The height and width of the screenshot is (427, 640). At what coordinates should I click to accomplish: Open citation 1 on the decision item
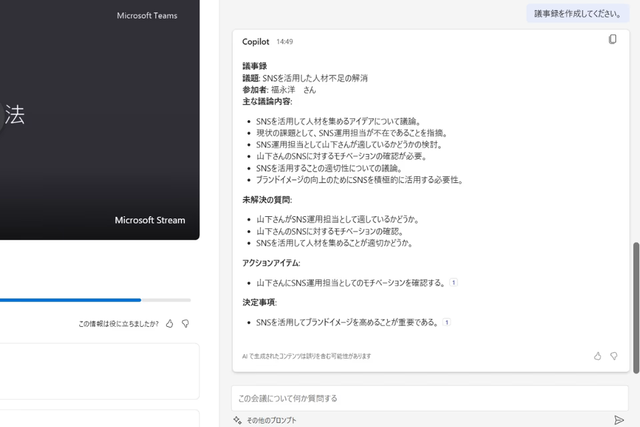pyautogui.click(x=446, y=322)
